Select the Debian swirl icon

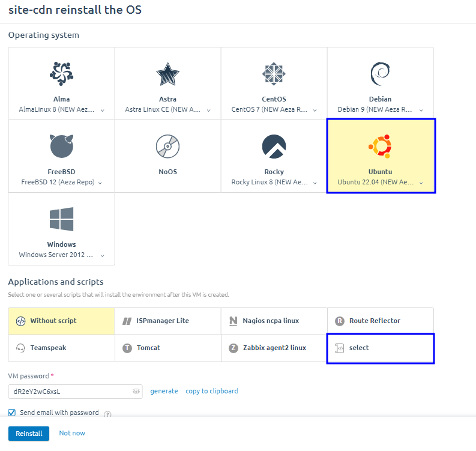coord(380,74)
